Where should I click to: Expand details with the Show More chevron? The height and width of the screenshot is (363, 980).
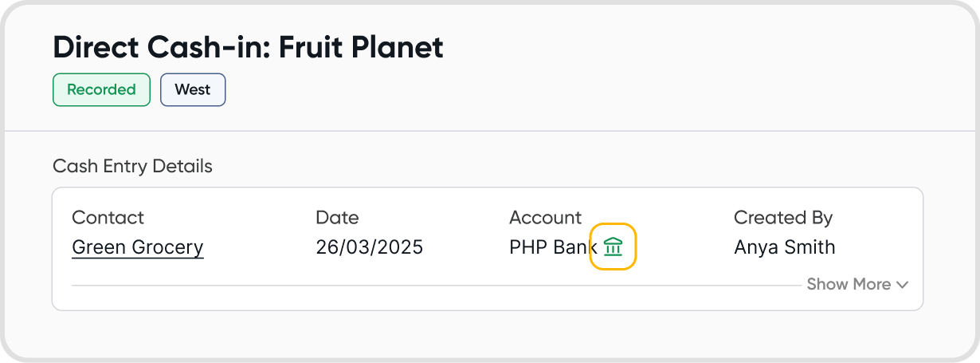tap(902, 285)
